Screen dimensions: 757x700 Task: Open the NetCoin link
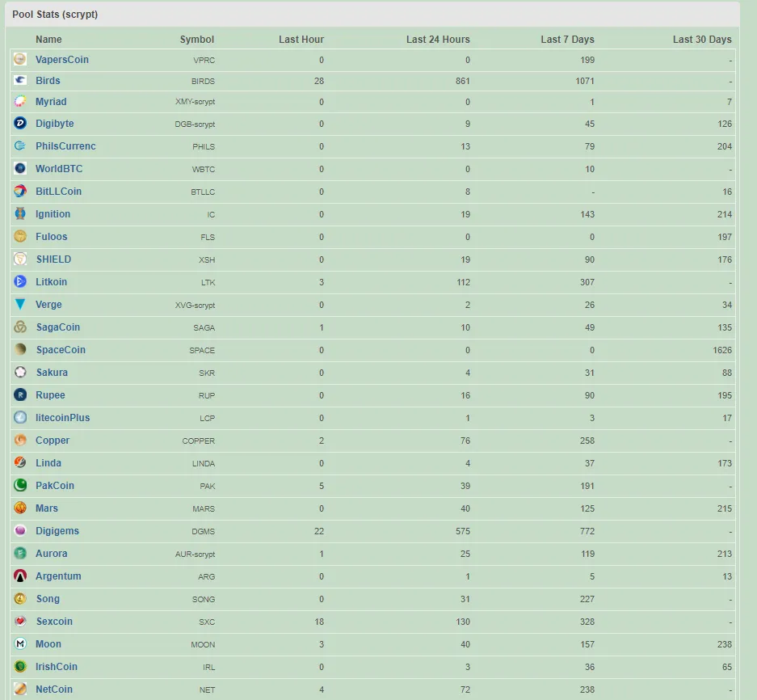click(x=53, y=689)
